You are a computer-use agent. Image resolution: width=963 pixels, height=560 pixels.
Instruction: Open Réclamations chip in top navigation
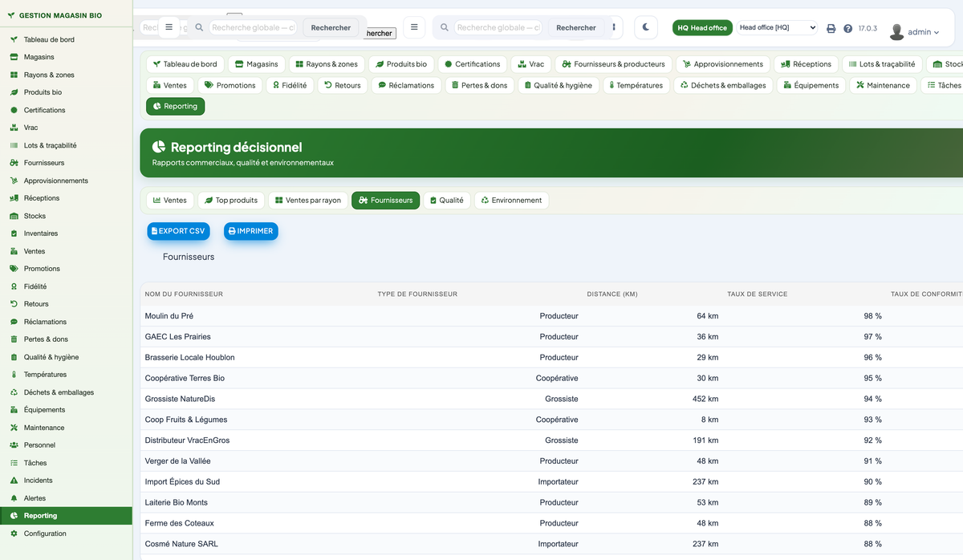(405, 85)
